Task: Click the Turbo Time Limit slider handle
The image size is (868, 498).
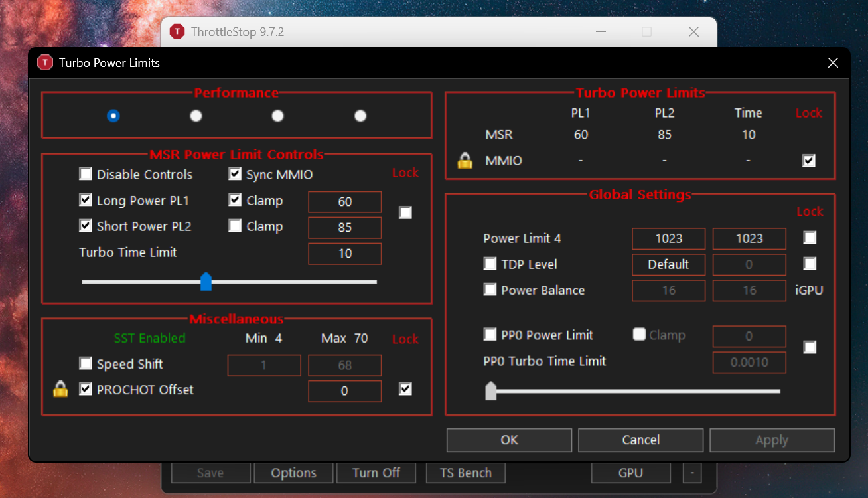Action: [206, 281]
